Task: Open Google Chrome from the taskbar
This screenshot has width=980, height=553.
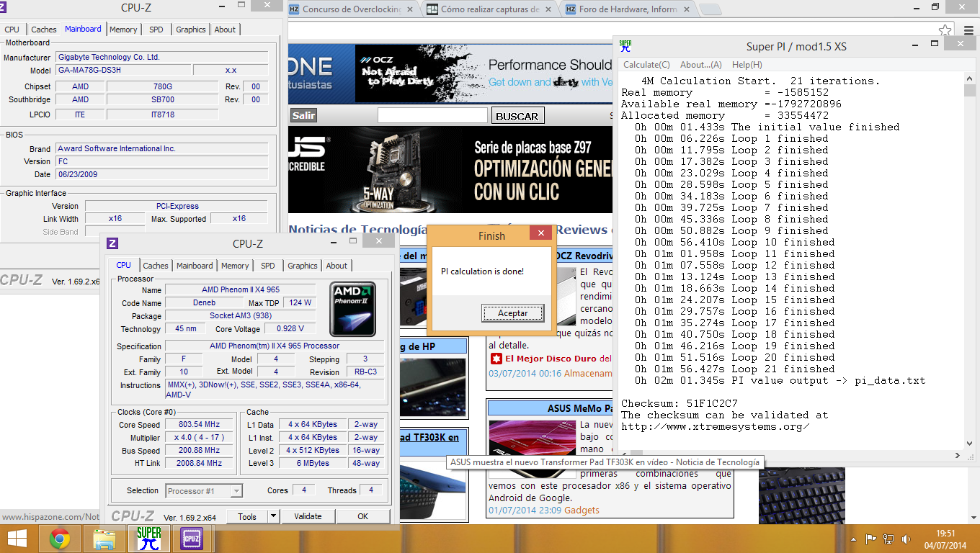Action: click(60, 539)
